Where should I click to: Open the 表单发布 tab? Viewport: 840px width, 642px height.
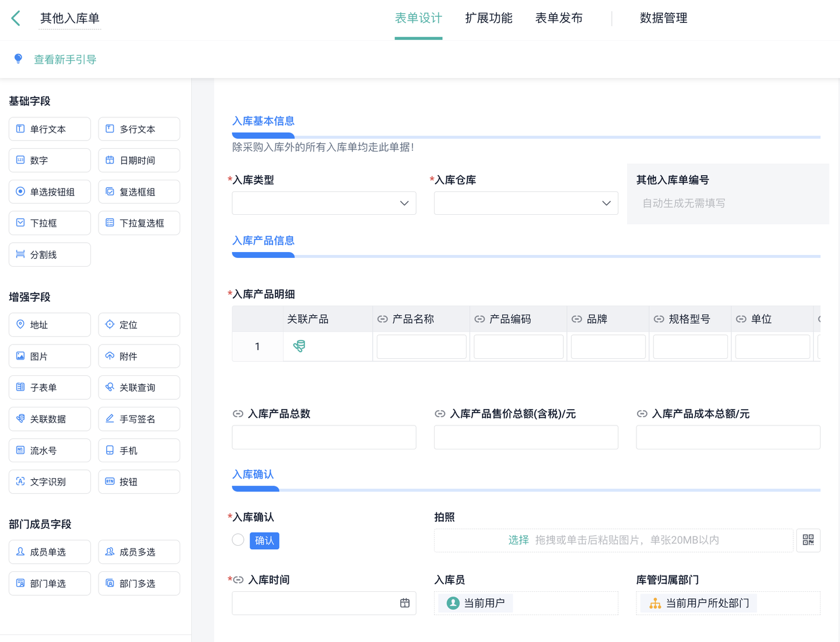558,18
